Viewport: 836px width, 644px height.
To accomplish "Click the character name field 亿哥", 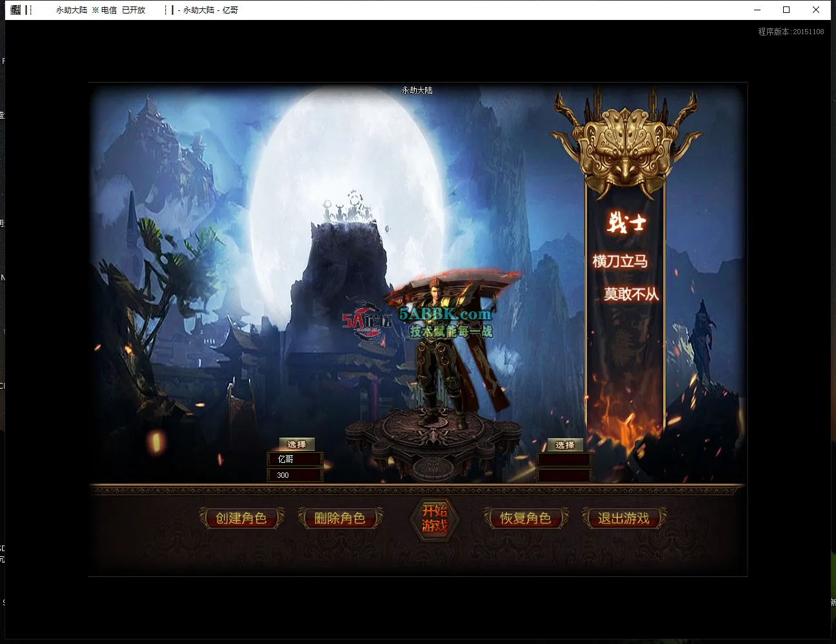I will (x=295, y=459).
